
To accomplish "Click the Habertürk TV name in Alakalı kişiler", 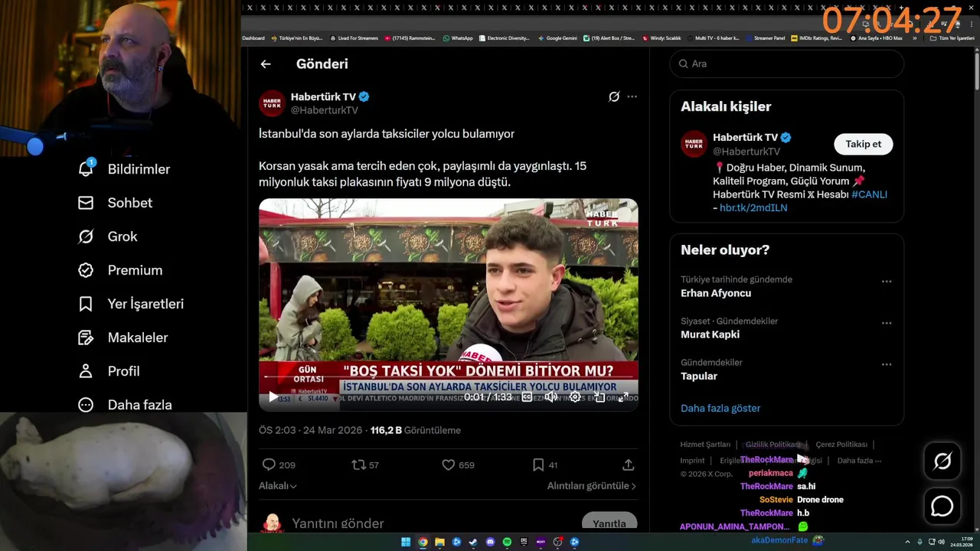I will pyautogui.click(x=745, y=138).
